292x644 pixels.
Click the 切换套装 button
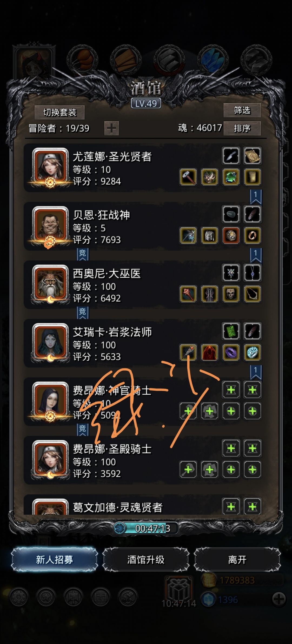pos(60,112)
